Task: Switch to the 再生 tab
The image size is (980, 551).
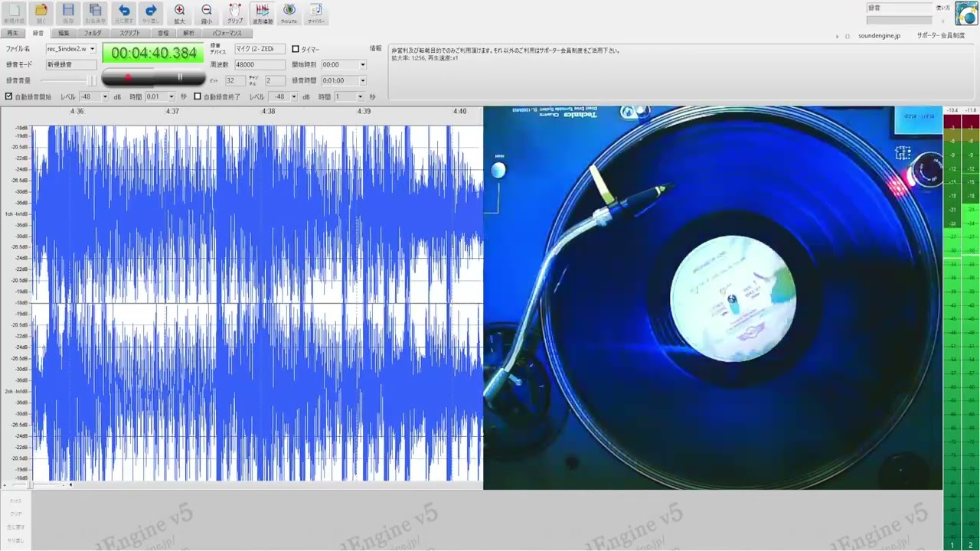Action: click(x=13, y=34)
